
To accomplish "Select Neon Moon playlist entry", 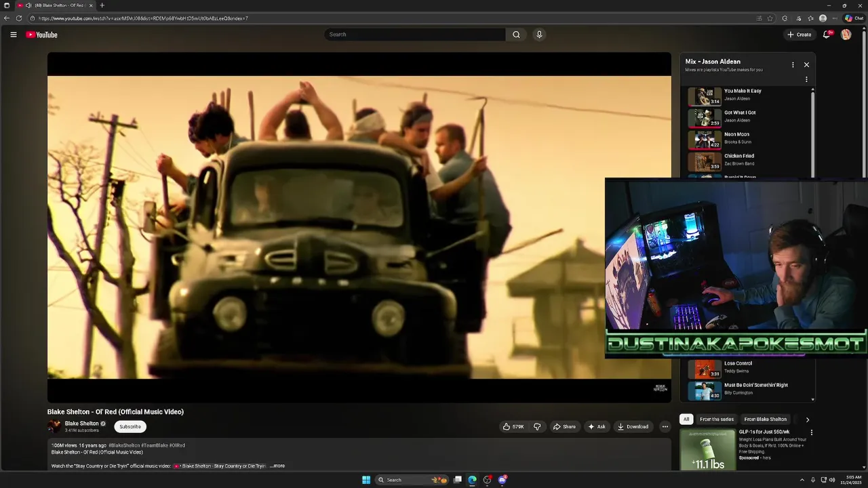I will coord(748,140).
